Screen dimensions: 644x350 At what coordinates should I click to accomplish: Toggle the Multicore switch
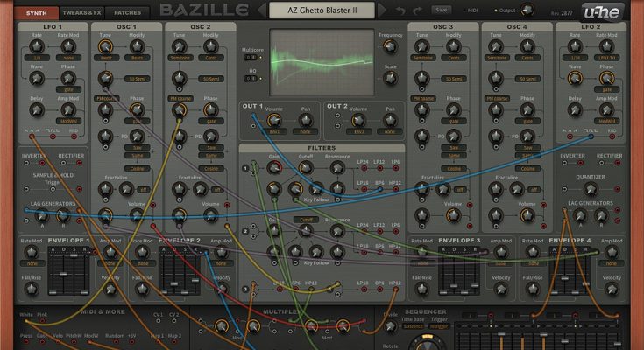click(x=251, y=59)
